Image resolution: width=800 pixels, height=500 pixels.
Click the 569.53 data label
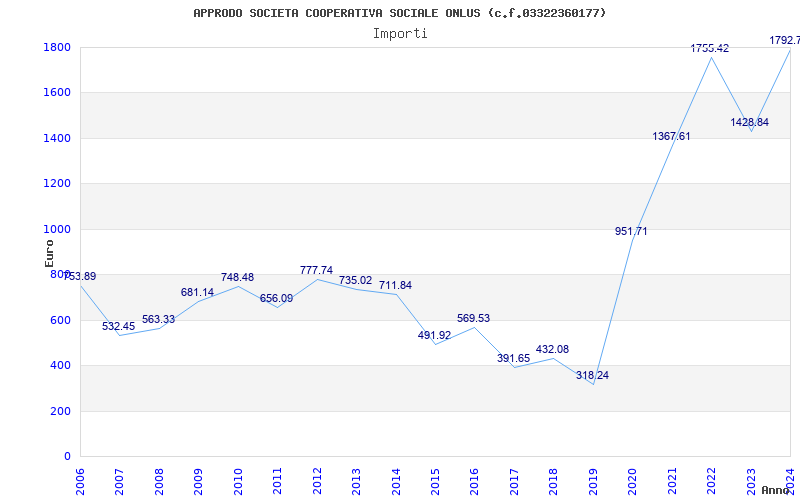pyautogui.click(x=474, y=318)
